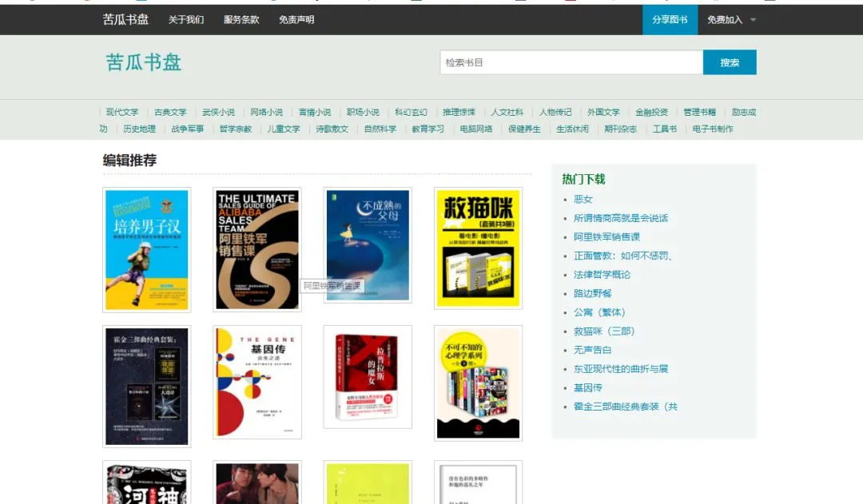Browse the 金融投资 category
The image size is (863, 504).
(x=652, y=113)
